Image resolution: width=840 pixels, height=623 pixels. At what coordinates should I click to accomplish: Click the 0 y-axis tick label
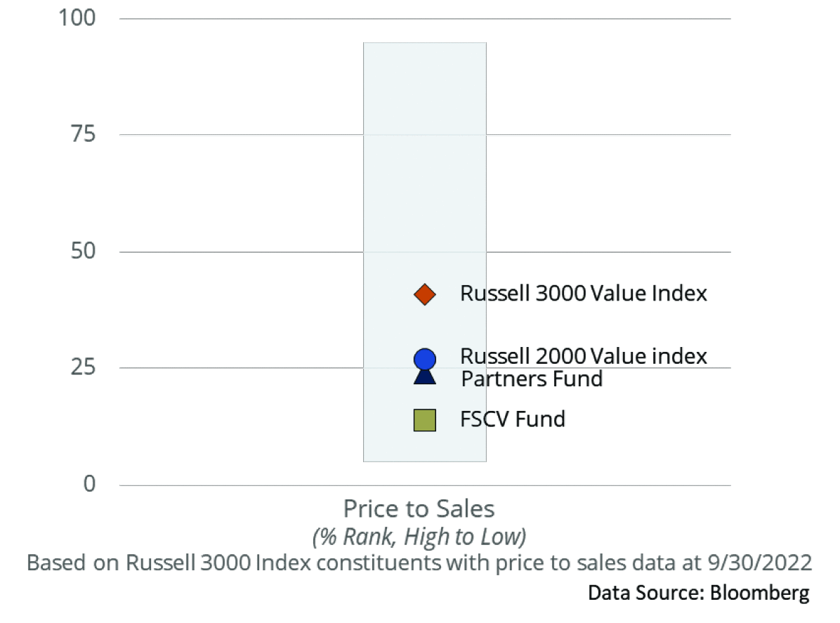coord(89,485)
